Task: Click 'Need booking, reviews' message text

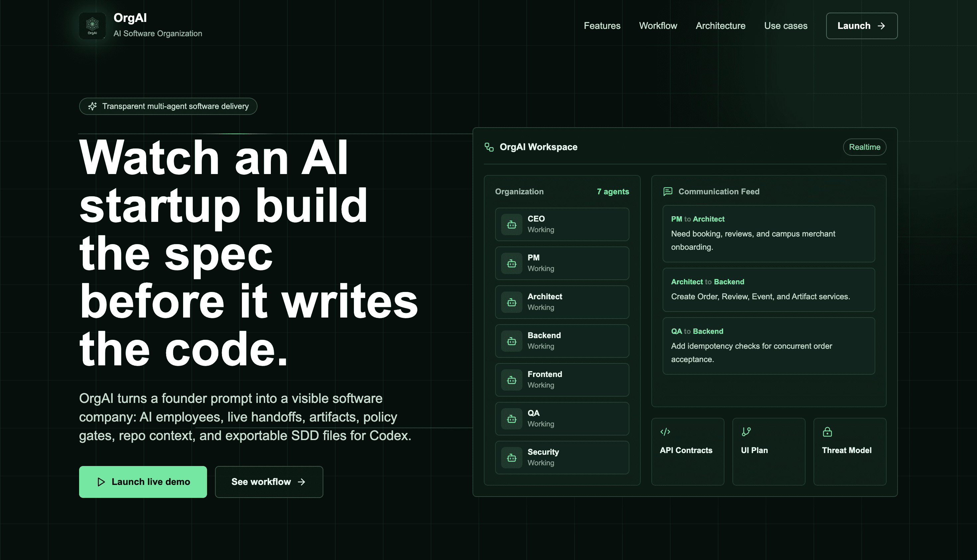Action: click(753, 240)
